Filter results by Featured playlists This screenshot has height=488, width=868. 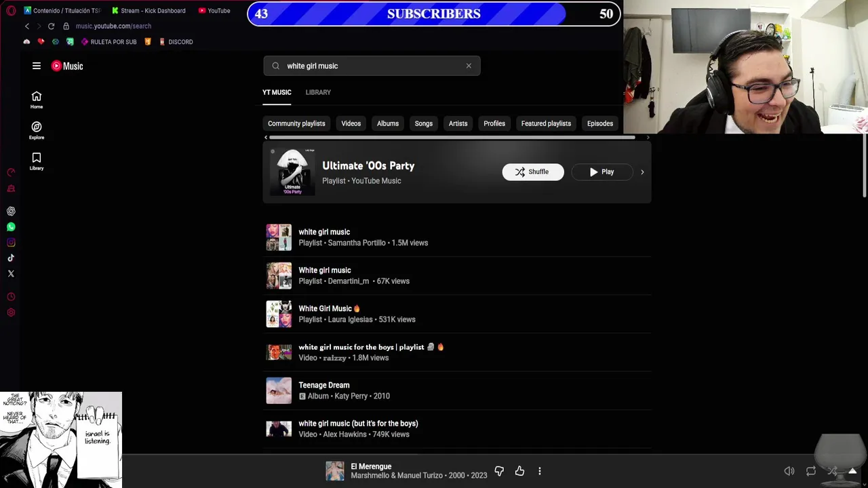[546, 123]
